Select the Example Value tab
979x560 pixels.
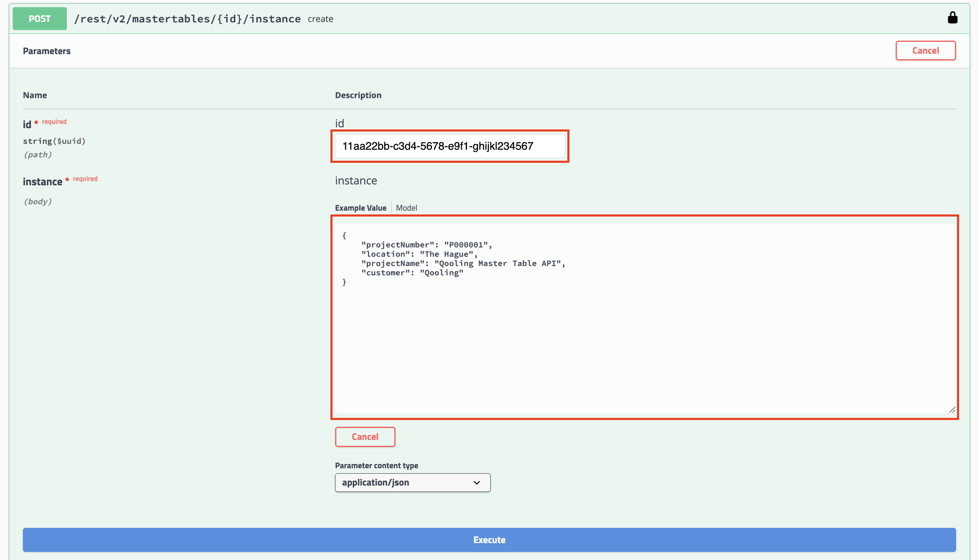point(360,208)
